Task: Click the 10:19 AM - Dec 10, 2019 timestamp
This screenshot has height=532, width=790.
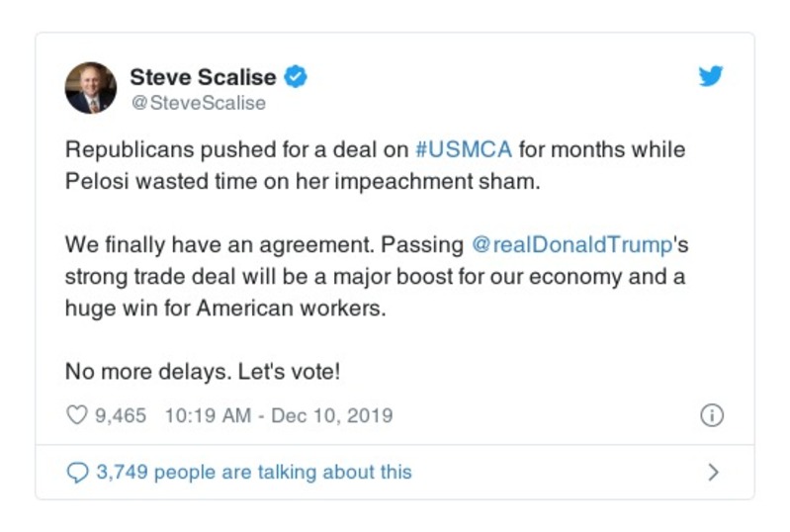Action: click(279, 415)
